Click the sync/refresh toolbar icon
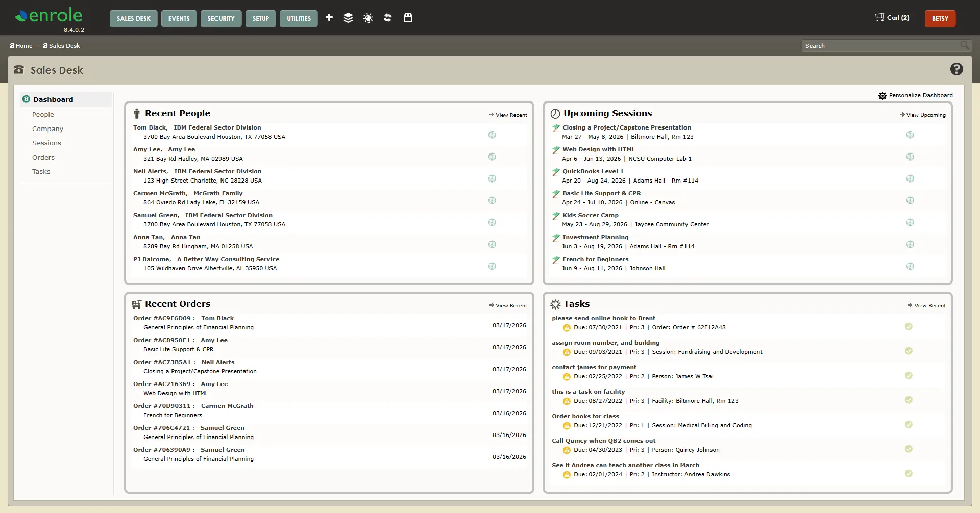 [x=387, y=17]
